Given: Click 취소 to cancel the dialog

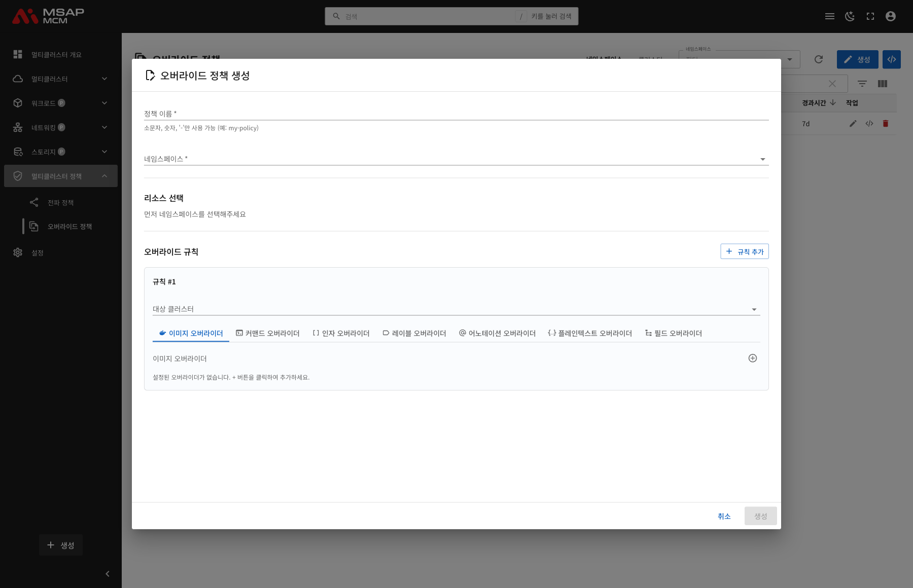Looking at the screenshot, I should coord(724,516).
